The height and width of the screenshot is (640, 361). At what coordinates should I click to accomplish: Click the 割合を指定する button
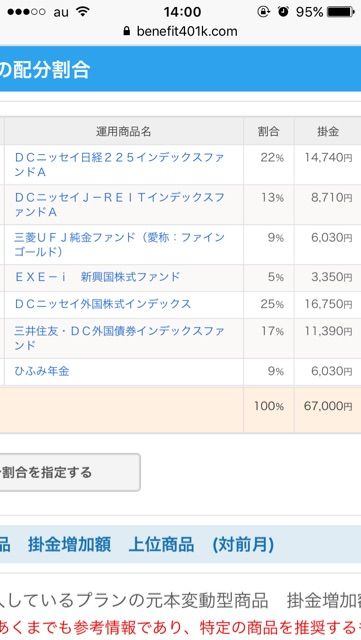pos(70,472)
